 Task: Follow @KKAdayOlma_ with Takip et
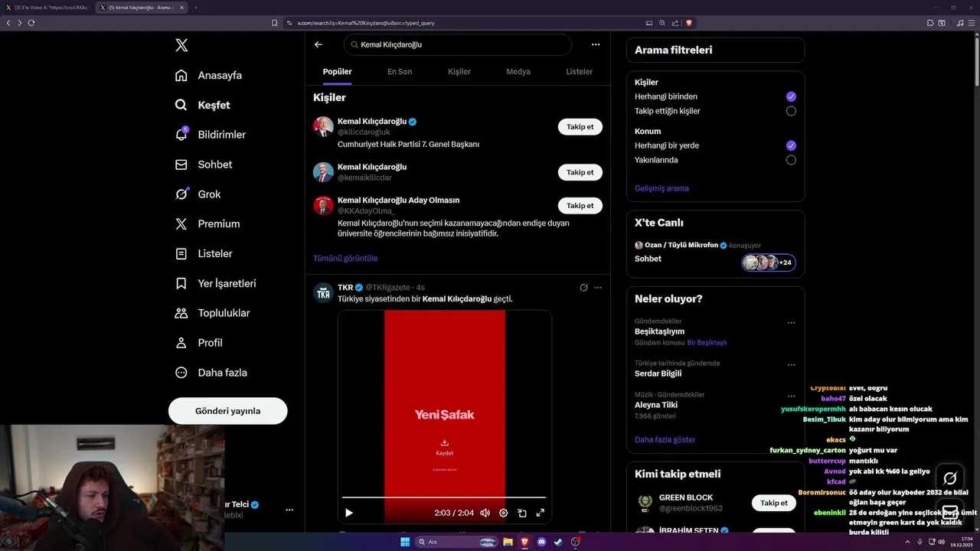(580, 206)
